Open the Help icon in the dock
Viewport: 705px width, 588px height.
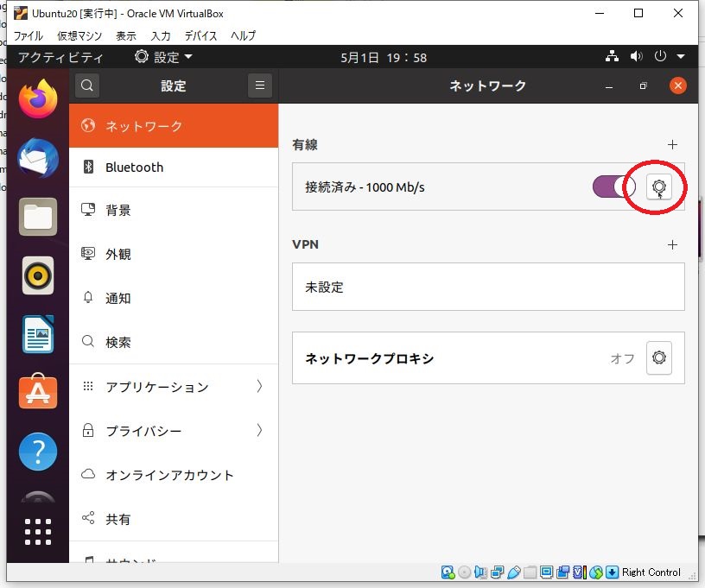pyautogui.click(x=38, y=451)
